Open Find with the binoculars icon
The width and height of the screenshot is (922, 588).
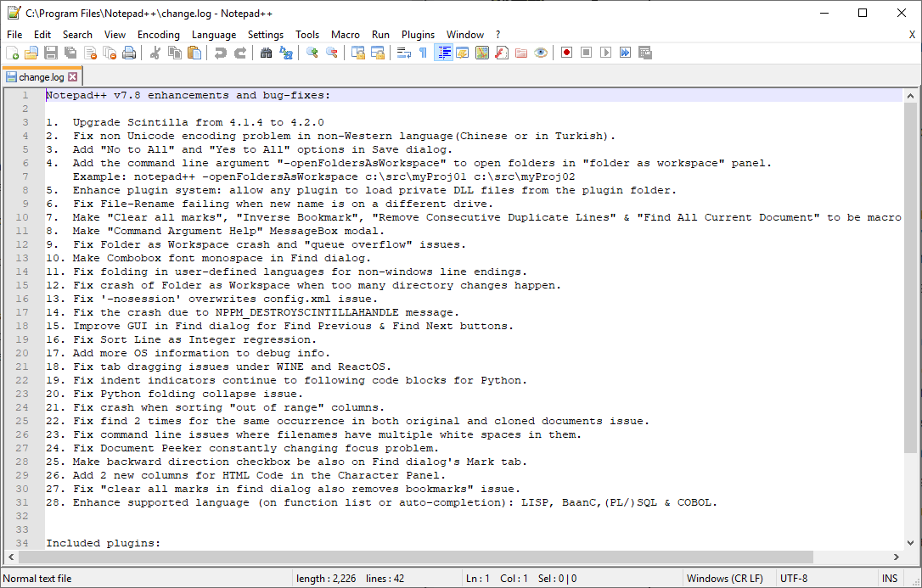(x=267, y=53)
